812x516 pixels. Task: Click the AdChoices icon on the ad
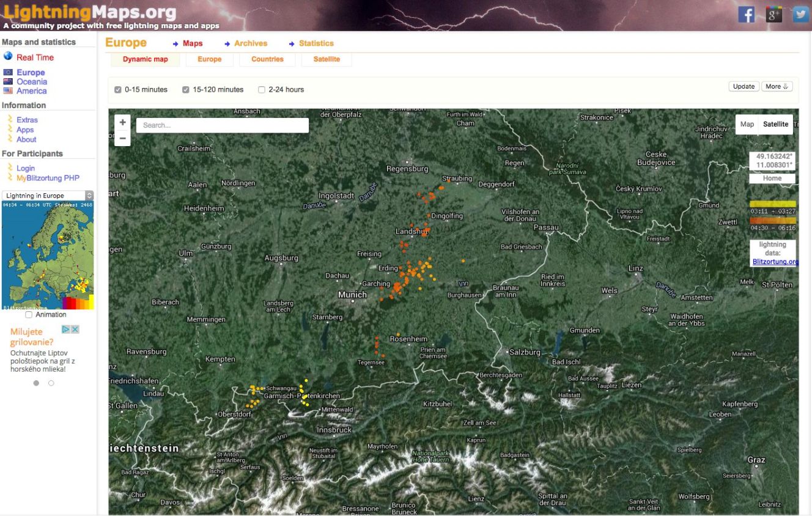[65, 330]
